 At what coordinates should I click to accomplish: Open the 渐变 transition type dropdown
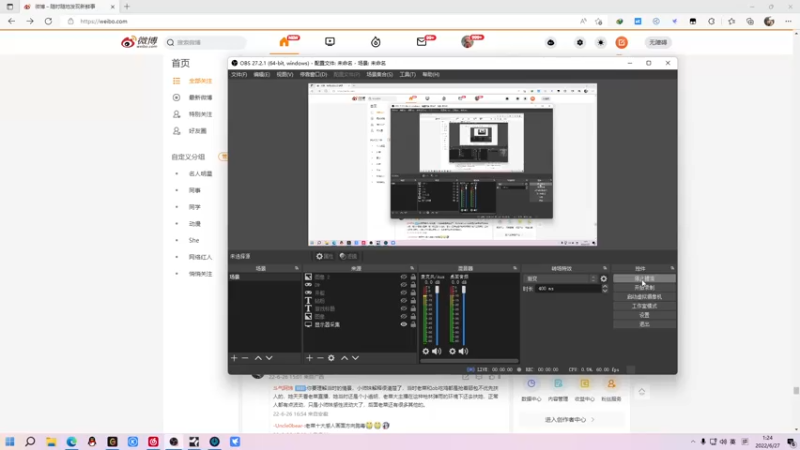point(561,279)
